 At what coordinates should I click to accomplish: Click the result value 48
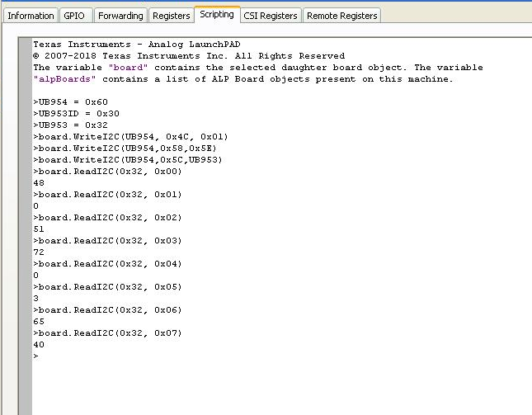39,183
